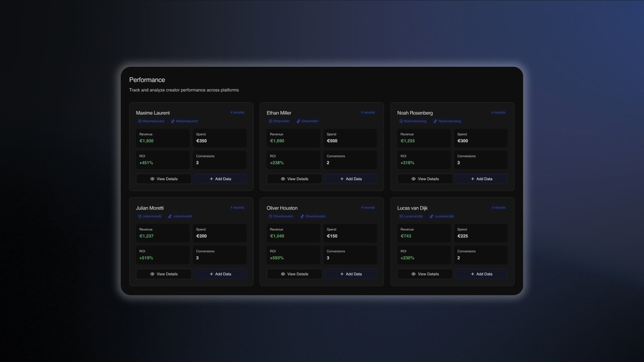This screenshot has height=362, width=644.
Task: Click eye icon in Maxime Laurent's card
Action: pyautogui.click(x=152, y=179)
